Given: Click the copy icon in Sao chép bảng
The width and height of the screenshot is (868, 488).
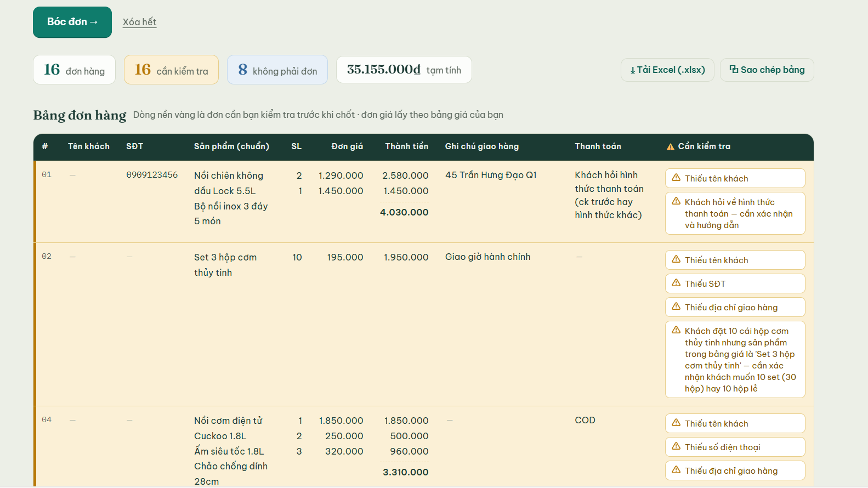Looking at the screenshot, I should point(734,69).
